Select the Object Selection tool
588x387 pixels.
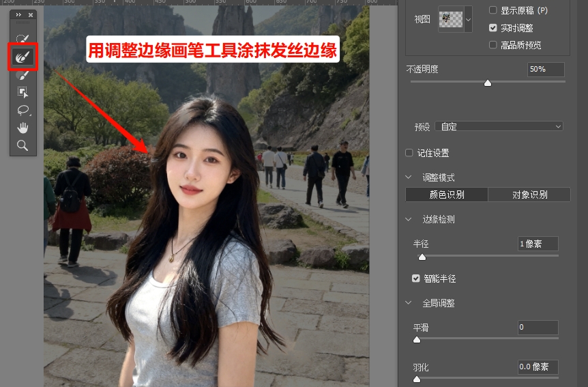pyautogui.click(x=23, y=92)
